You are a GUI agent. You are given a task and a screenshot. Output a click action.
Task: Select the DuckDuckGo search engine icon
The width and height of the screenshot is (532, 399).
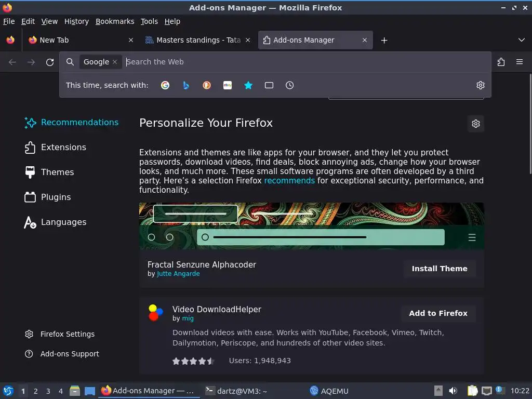pyautogui.click(x=207, y=85)
